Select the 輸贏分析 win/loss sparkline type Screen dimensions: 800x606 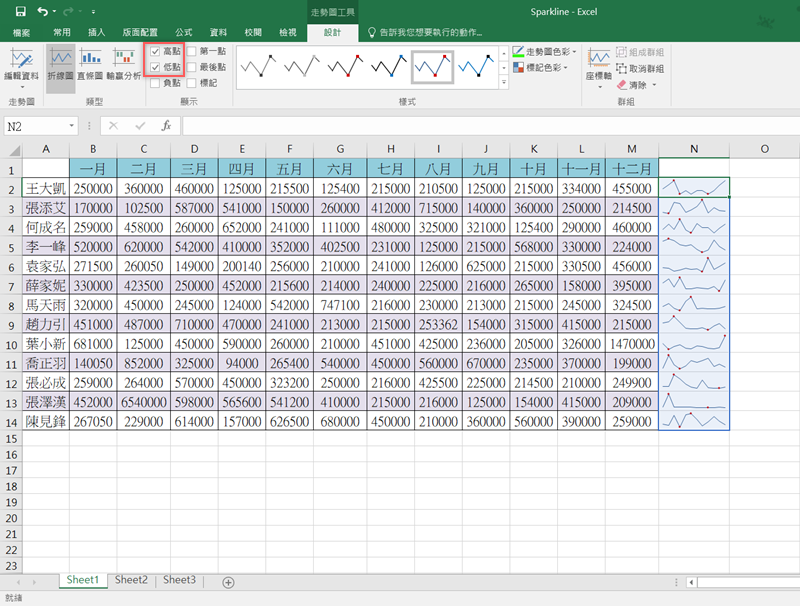click(x=125, y=66)
